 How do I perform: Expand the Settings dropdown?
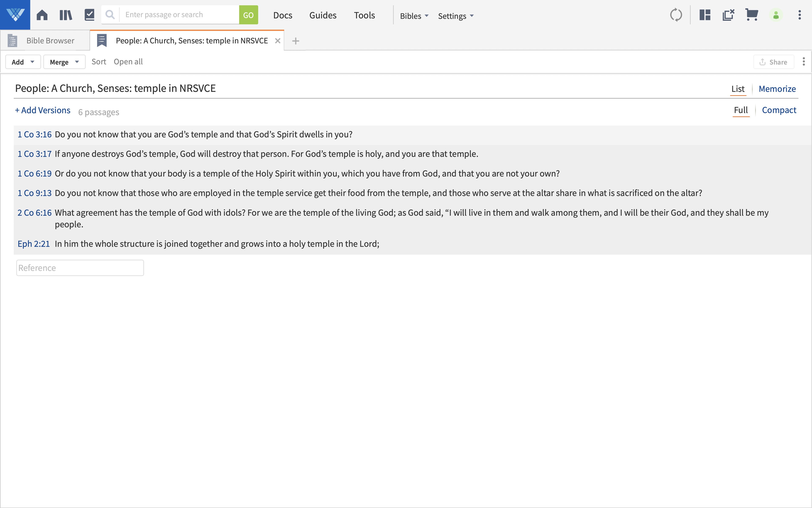pyautogui.click(x=456, y=16)
